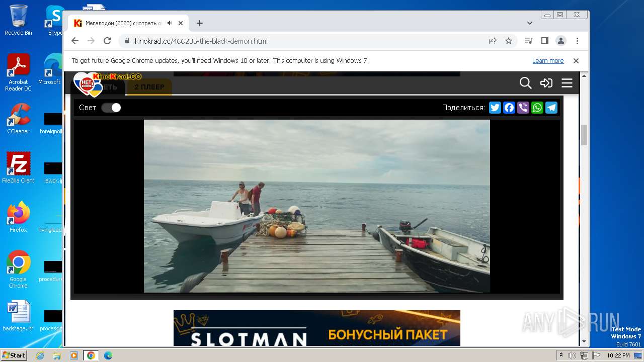Open Firefox desktop icon

click(18, 217)
